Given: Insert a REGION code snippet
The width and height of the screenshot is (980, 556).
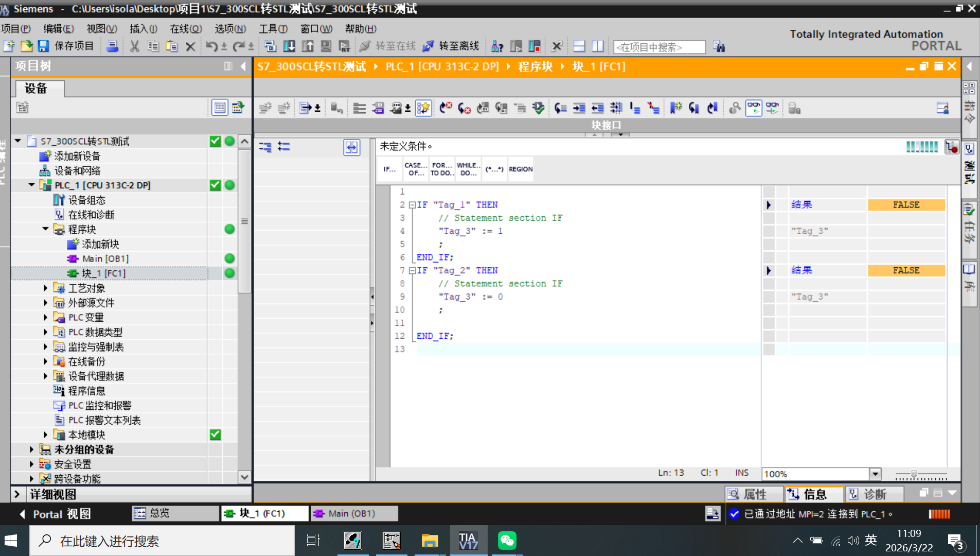Looking at the screenshot, I should 521,169.
